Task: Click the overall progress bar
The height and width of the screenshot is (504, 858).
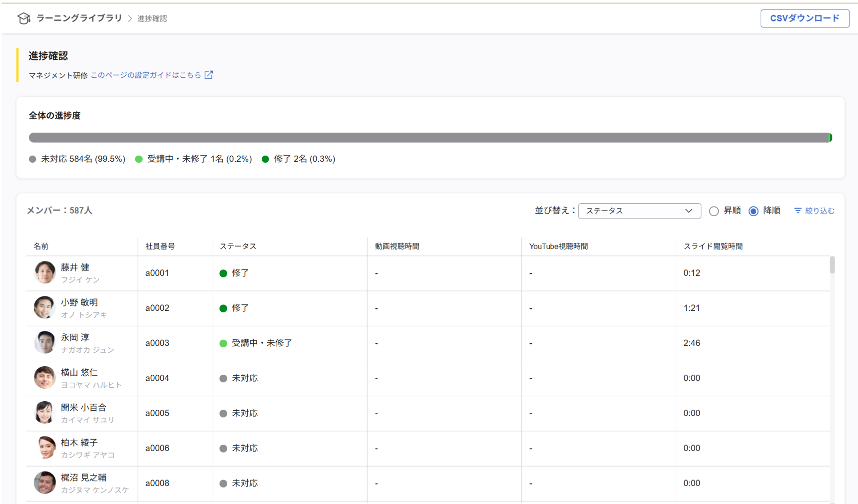Action: 429,138
